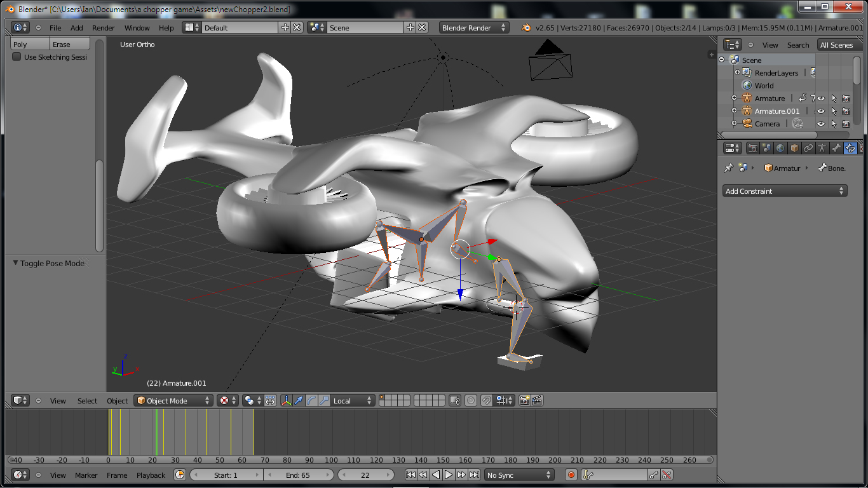Open the Window menu
Viewport: 868px width, 488px height.
137,28
